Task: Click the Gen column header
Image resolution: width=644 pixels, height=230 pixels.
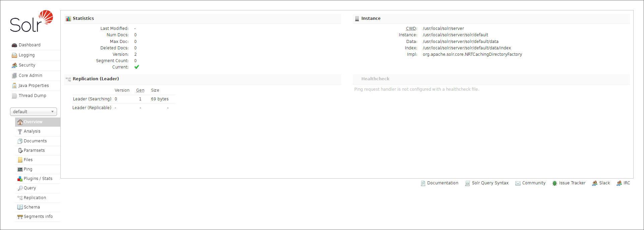Action: [140, 90]
